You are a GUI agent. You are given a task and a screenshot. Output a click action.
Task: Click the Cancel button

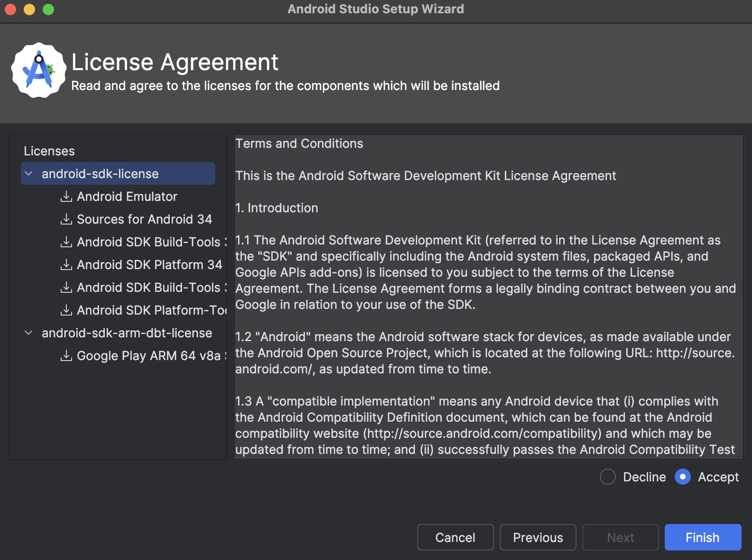coord(455,537)
